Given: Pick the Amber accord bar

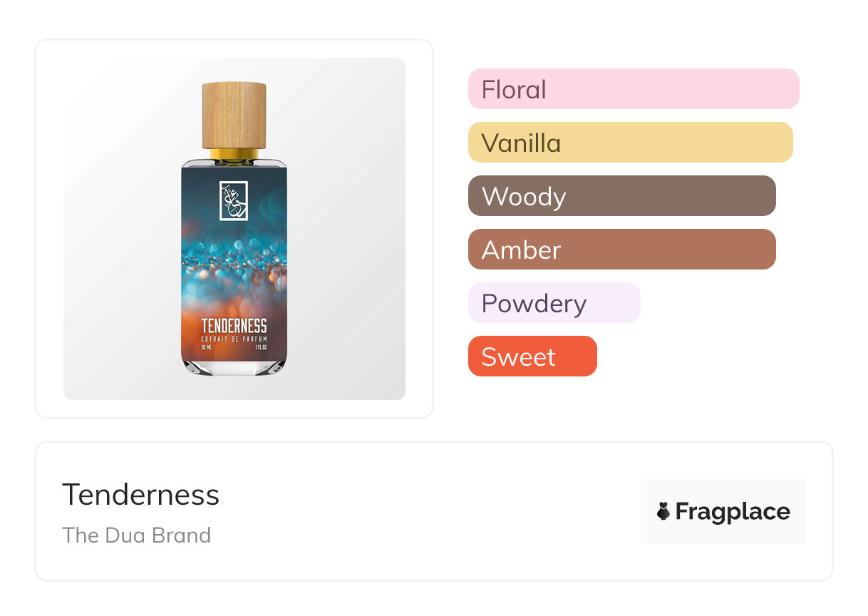Looking at the screenshot, I should tap(622, 250).
